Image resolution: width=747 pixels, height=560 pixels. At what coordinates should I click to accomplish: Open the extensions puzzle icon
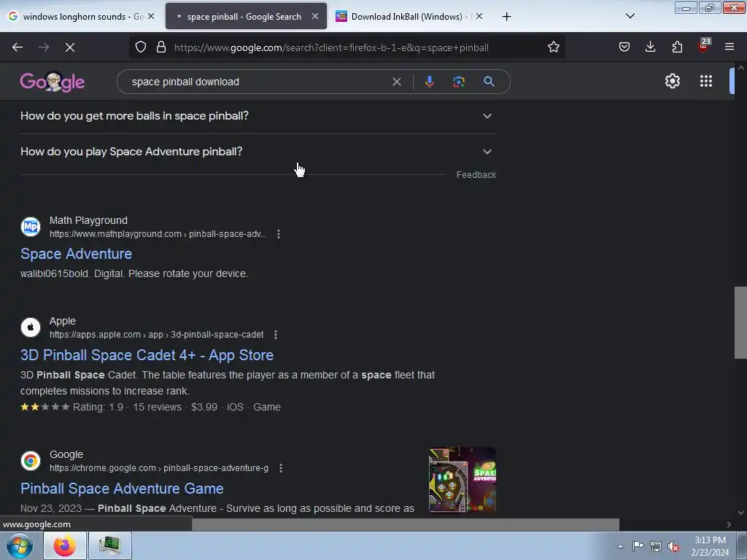point(677,47)
